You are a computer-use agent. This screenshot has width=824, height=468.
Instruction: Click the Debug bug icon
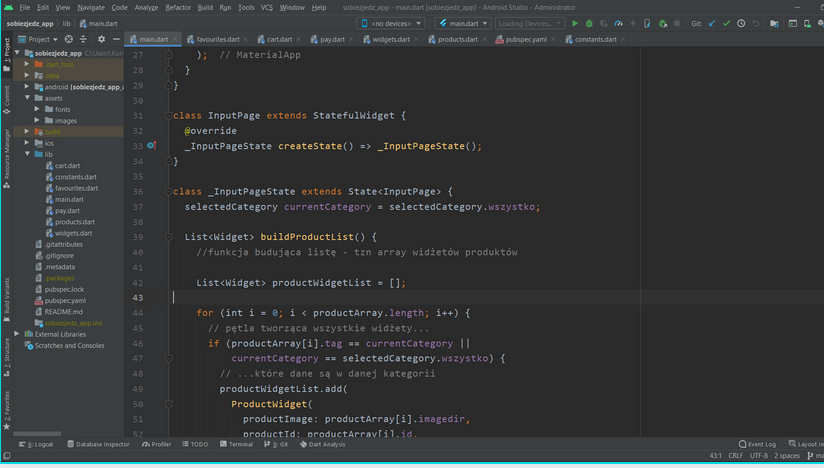[x=589, y=23]
